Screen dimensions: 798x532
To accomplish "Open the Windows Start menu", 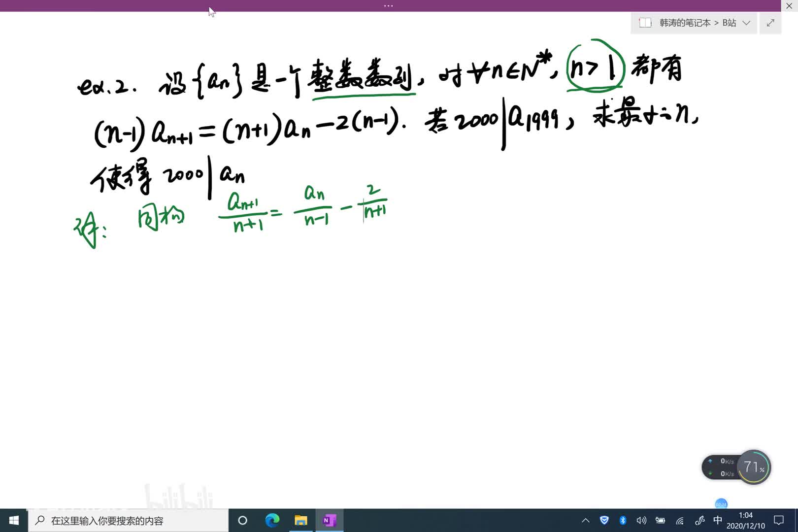I will coord(14,521).
